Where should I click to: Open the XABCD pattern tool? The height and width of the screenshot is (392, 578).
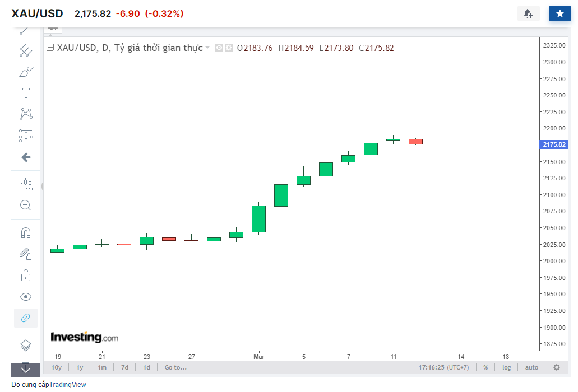[x=26, y=114]
